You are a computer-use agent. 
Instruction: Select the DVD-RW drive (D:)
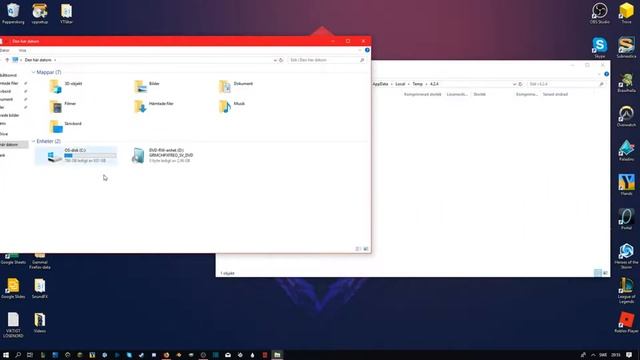(162, 156)
